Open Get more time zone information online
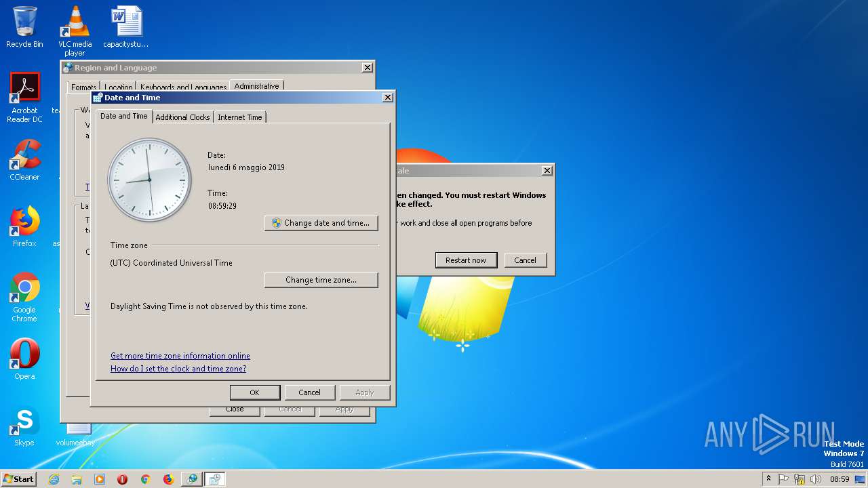 point(180,356)
